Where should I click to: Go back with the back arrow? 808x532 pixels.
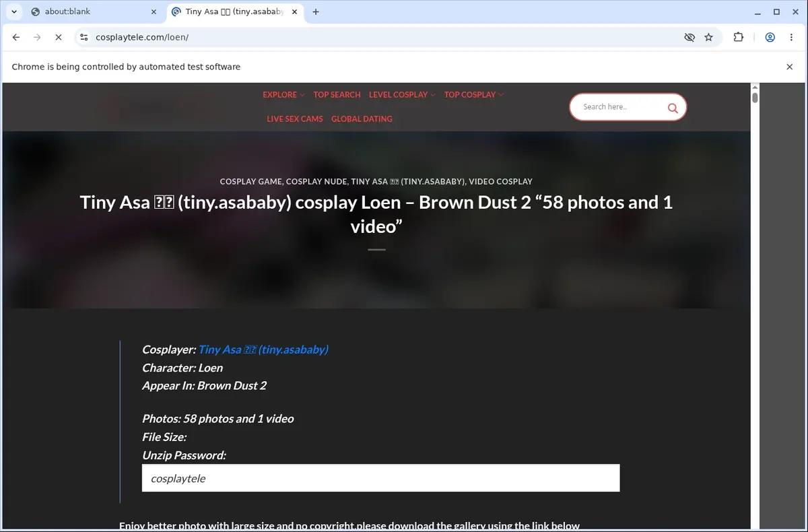point(16,38)
